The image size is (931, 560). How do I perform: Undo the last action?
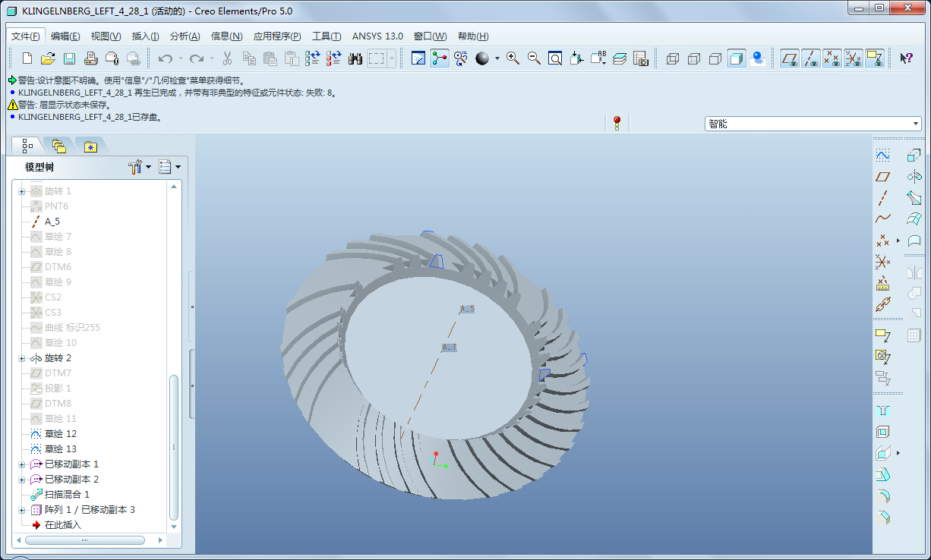pos(166,58)
